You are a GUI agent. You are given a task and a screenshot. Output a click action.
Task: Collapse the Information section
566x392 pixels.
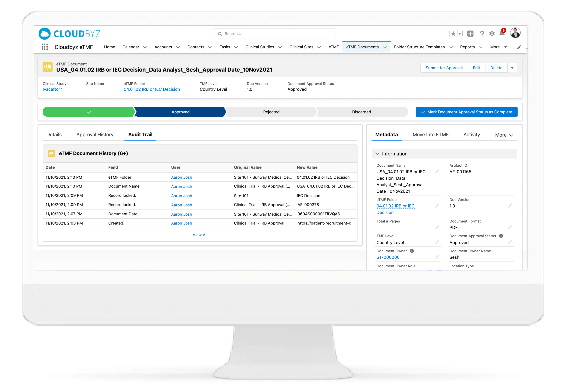point(377,154)
